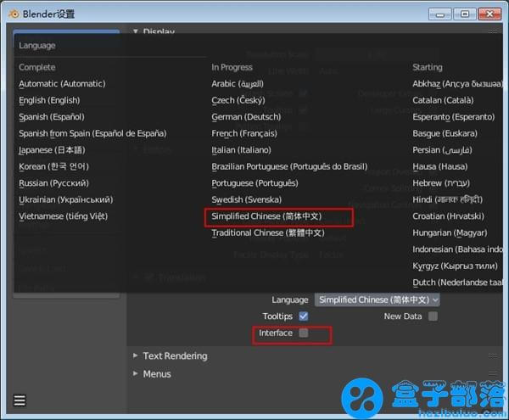The width and height of the screenshot is (509, 420).
Task: Close the Blender settings window
Action: click(489, 14)
